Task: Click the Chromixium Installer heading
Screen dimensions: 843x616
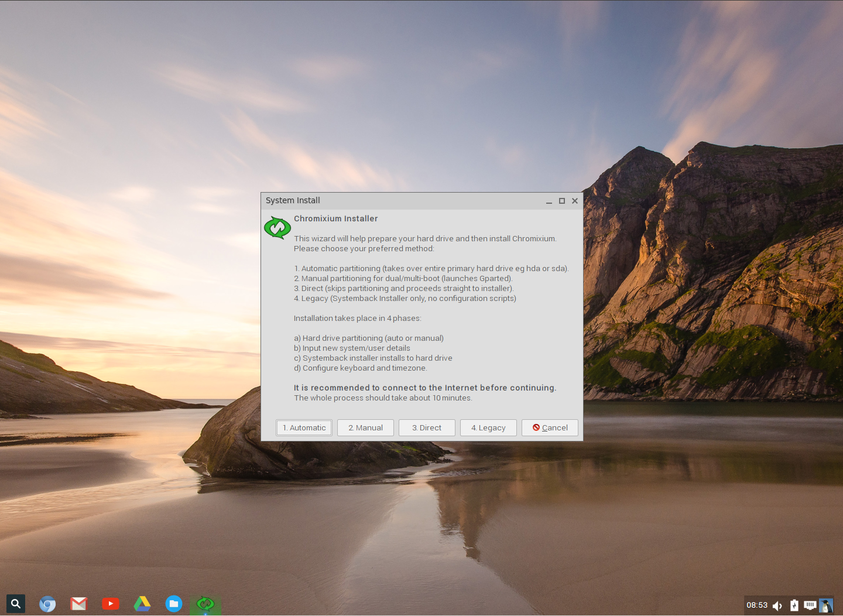Action: pos(336,218)
